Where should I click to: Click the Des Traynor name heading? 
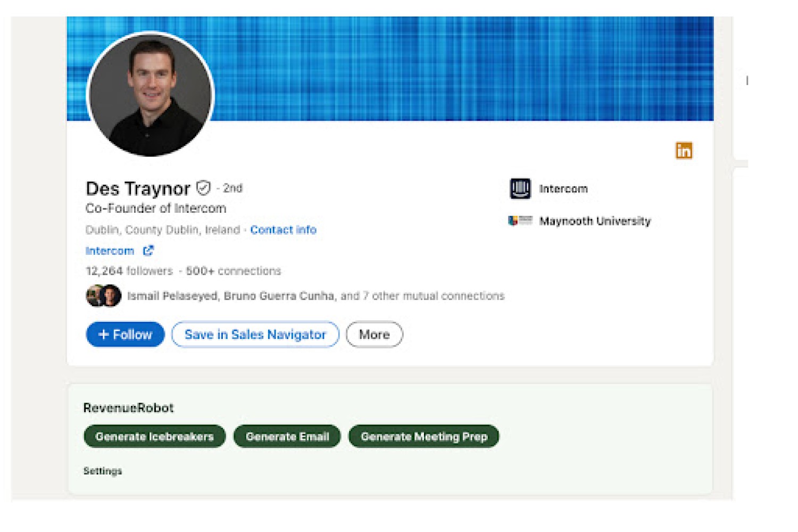click(x=138, y=188)
